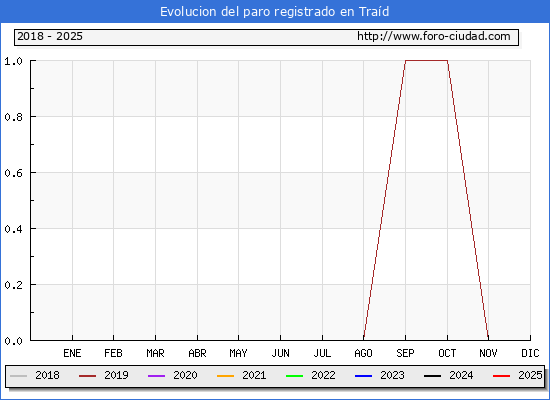Click the MAY month axis label
Viewport: 550px width, 400px height.
pyautogui.click(x=239, y=353)
